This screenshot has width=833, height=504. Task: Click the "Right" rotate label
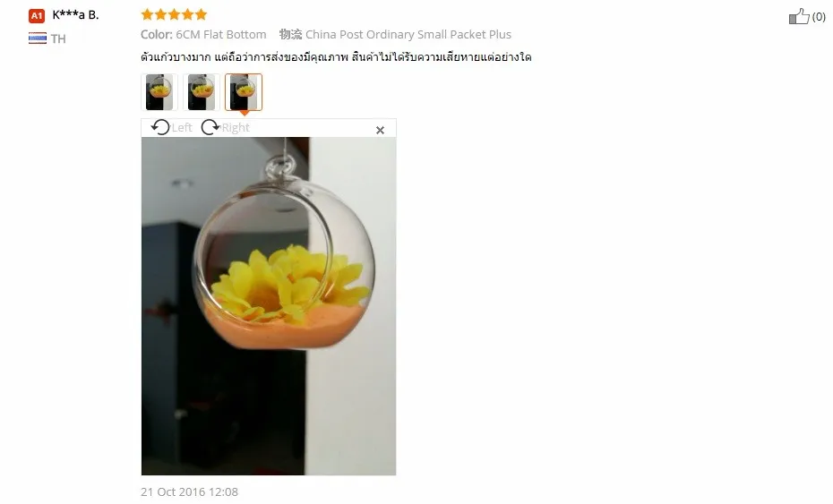[x=236, y=127]
